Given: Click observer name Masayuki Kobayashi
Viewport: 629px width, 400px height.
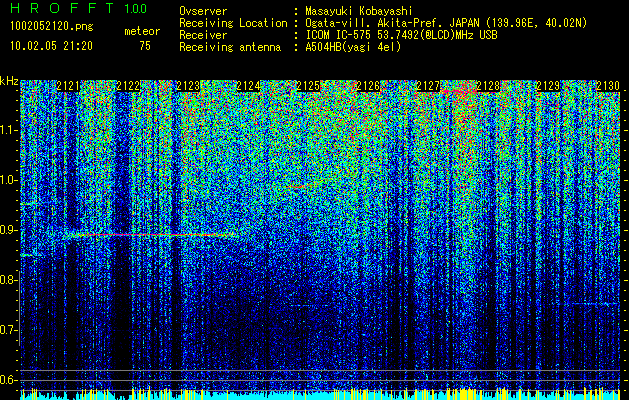Looking at the screenshot, I should (x=359, y=11).
